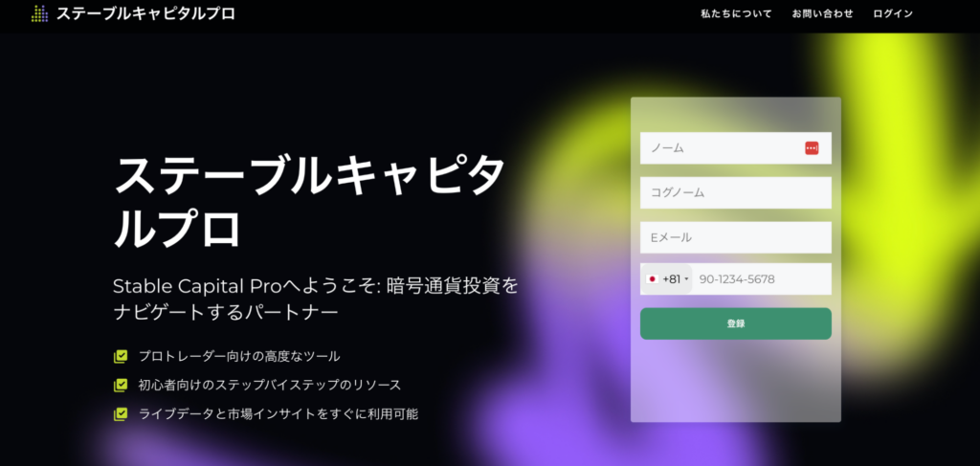
Task: Click the ステーブルキャピタルプロ header brand text
Action: point(145,13)
